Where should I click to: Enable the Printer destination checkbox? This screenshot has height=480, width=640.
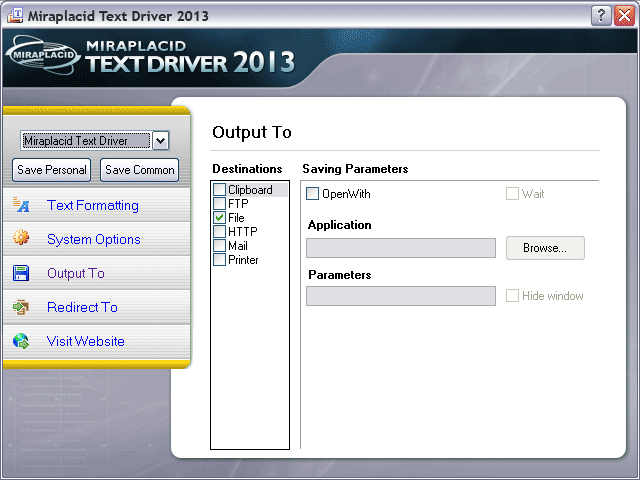point(220,260)
